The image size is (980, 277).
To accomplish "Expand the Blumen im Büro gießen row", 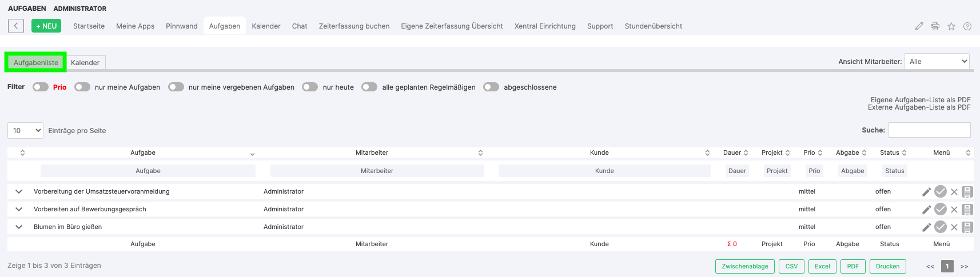I will tap(19, 227).
